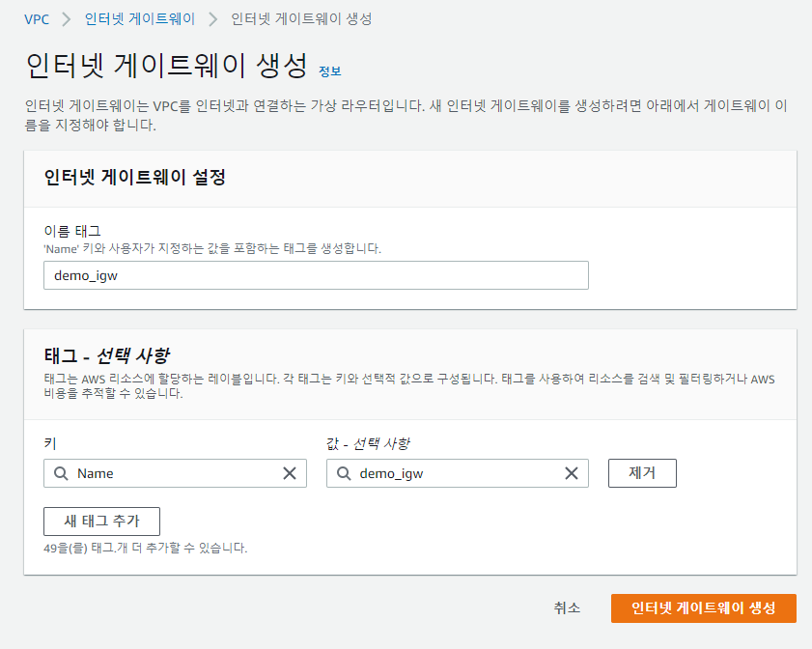Viewport: 812px width, 649px height.
Task: Cancel with the 취소 button
Action: [x=567, y=608]
